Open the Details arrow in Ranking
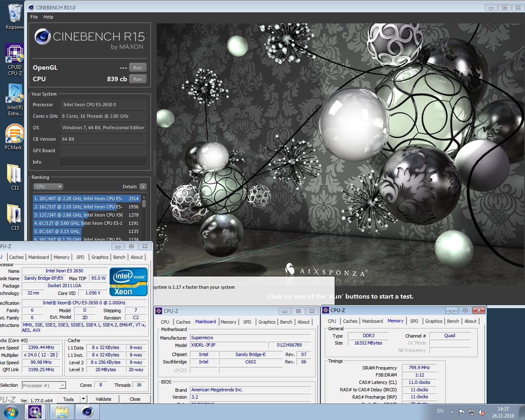This screenshot has width=525, height=420. point(143,187)
